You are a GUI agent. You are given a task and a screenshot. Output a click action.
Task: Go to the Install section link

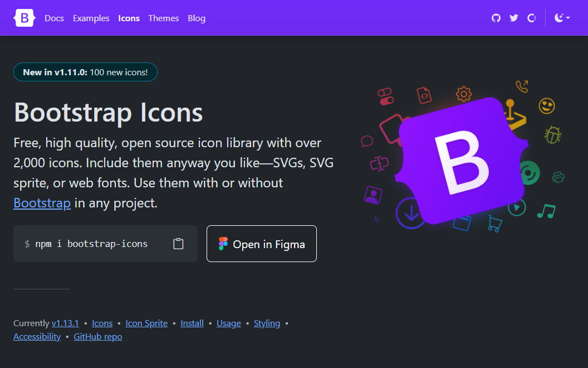point(192,323)
